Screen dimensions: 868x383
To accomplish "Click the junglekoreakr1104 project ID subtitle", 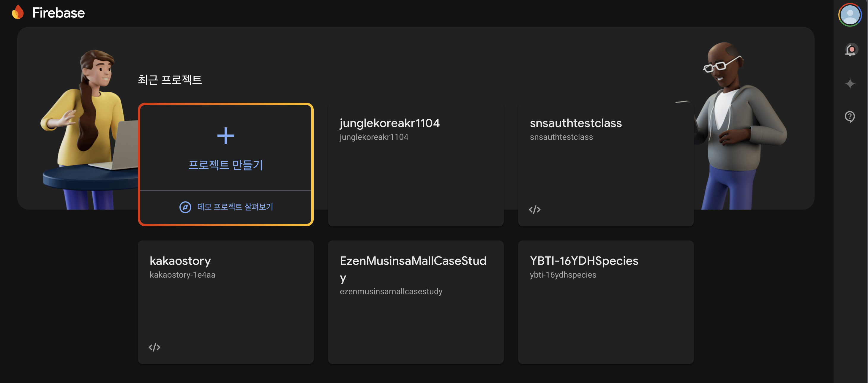I will [x=374, y=137].
